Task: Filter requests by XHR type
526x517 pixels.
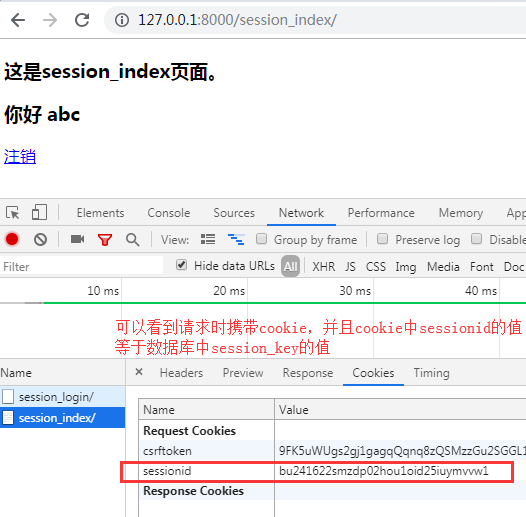Action: click(323, 267)
